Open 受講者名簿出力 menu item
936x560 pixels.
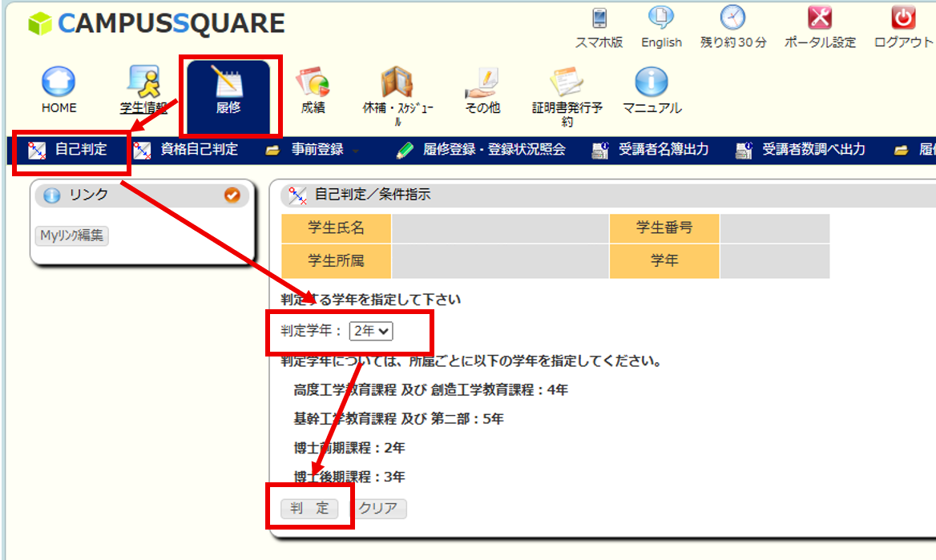pos(650,150)
